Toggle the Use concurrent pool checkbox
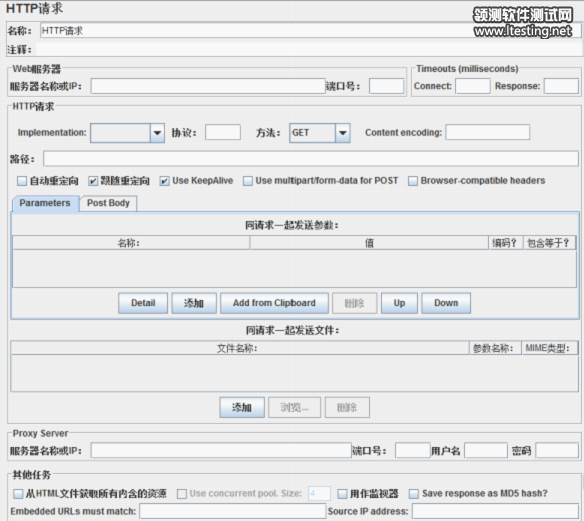Screen dimensions: 584x521 (x=182, y=494)
